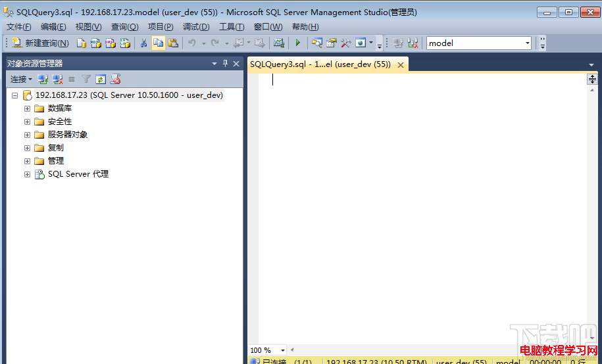Open the 编辑(E) menu

coord(53,27)
